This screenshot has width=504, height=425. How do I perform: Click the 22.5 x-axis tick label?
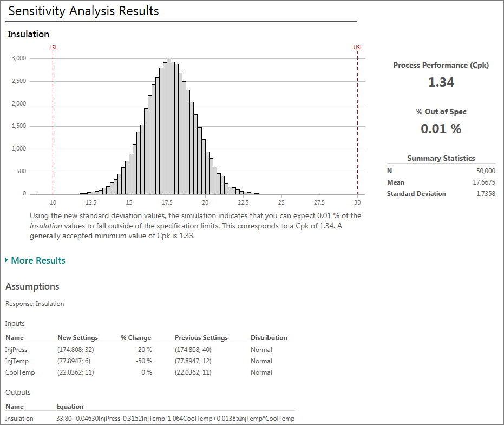[x=243, y=202]
